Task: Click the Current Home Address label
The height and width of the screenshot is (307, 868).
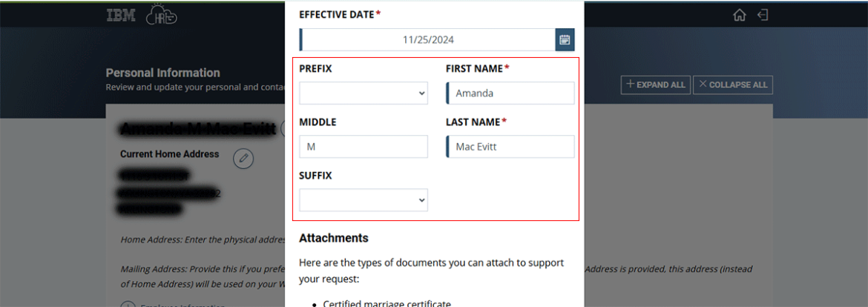Action: coord(169,154)
